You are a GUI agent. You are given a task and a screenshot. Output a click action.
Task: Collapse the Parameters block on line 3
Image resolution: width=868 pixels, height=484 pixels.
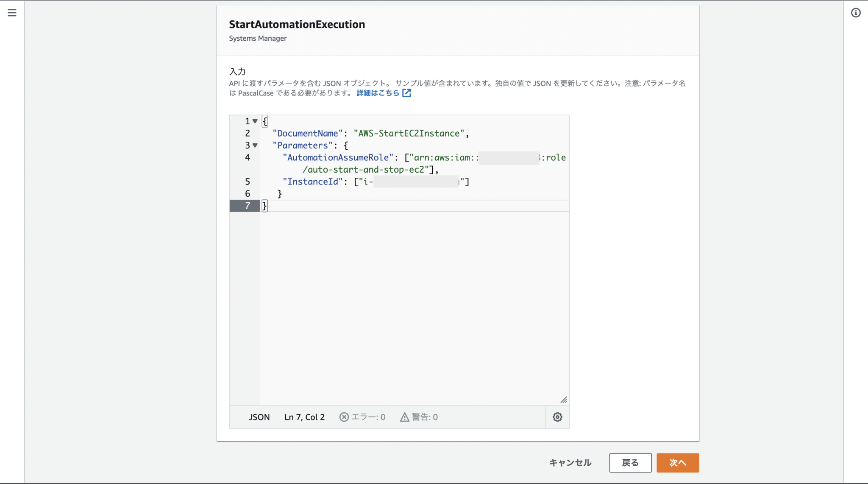[255, 145]
